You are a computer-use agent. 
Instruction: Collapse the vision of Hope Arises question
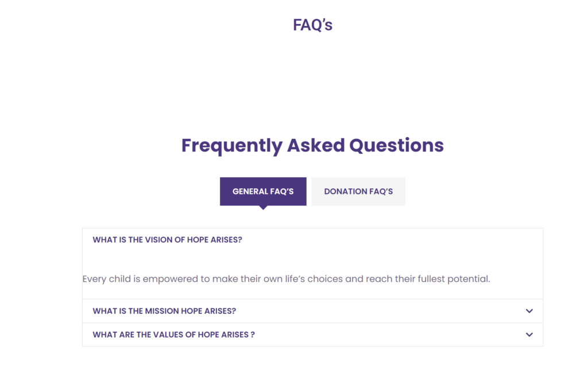(167, 240)
